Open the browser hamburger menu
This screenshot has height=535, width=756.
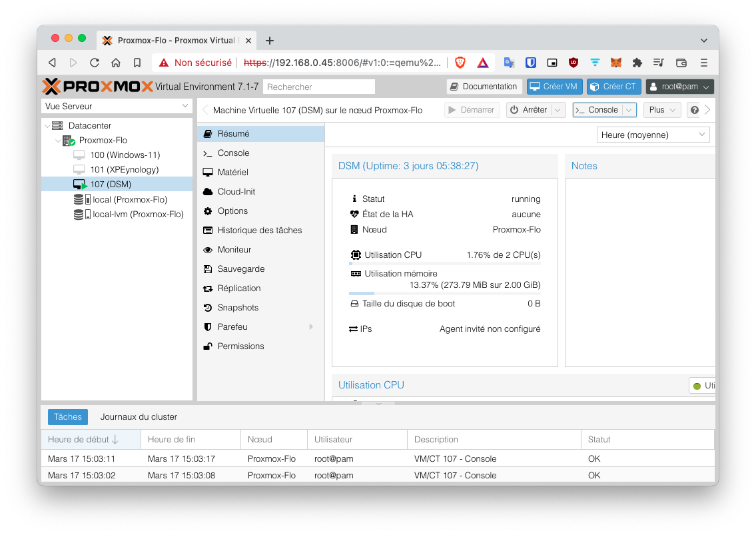704,63
